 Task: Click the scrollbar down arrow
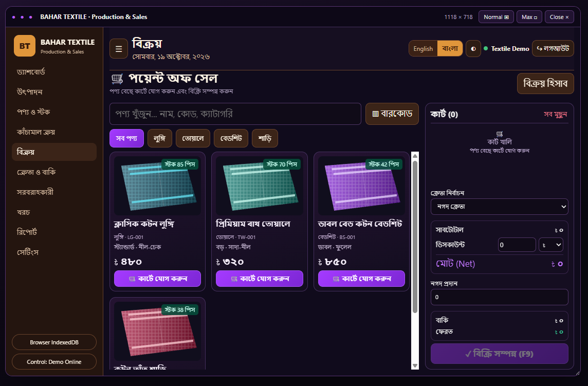pyautogui.click(x=415, y=366)
